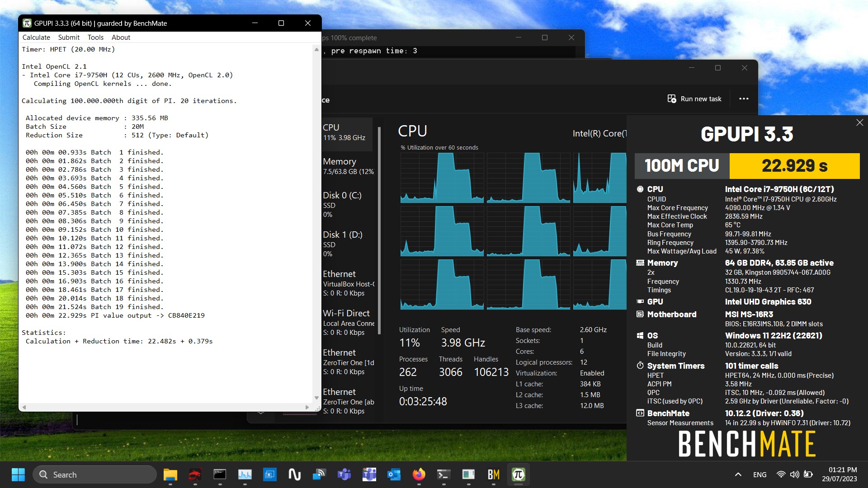Click right arrow of GPUPI horizontal scrollbar
The width and height of the screenshot is (868, 488).
pyautogui.click(x=307, y=407)
